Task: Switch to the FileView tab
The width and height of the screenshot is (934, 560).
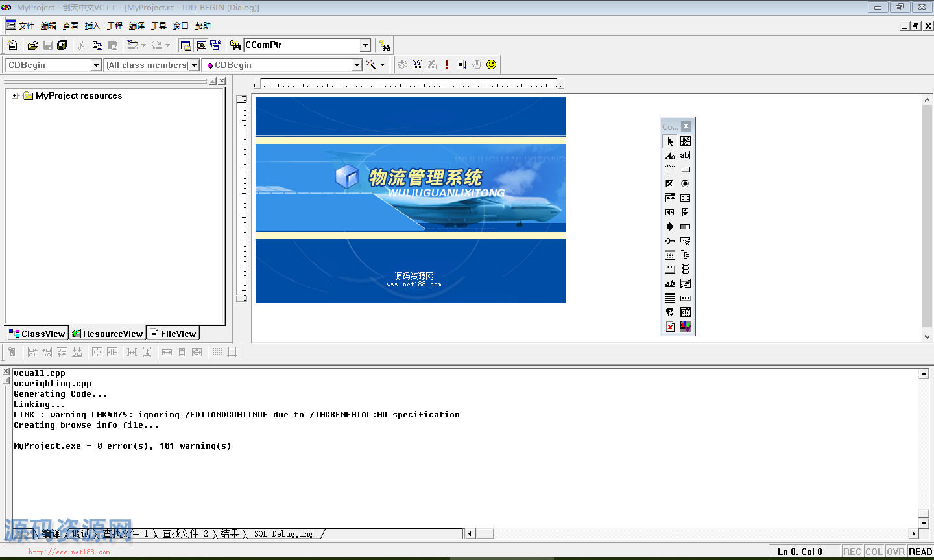Action: click(173, 334)
